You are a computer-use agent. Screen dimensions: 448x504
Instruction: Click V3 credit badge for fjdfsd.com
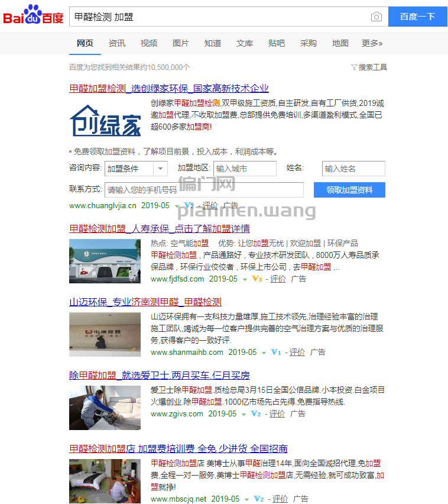257,279
